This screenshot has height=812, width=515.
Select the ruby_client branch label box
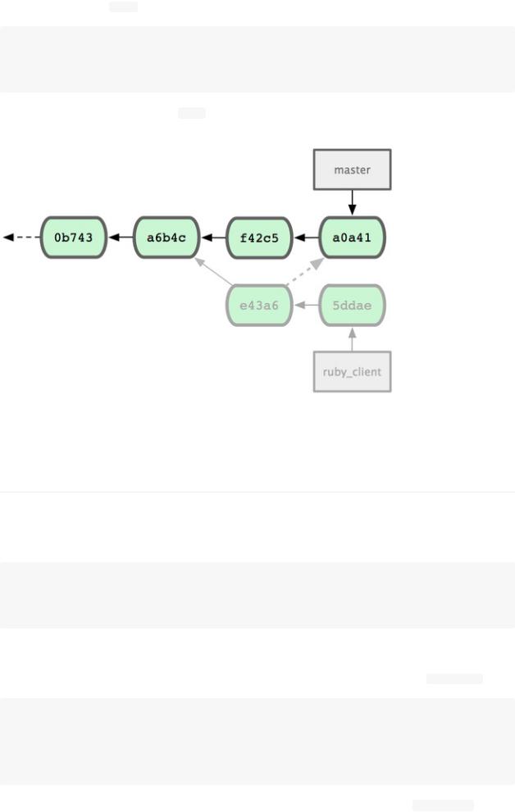click(x=352, y=372)
